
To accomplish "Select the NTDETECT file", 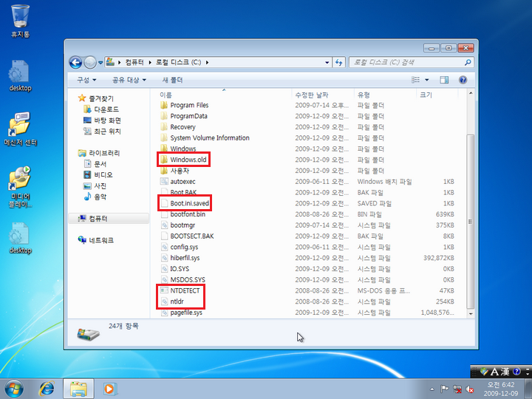I will coord(180,290).
